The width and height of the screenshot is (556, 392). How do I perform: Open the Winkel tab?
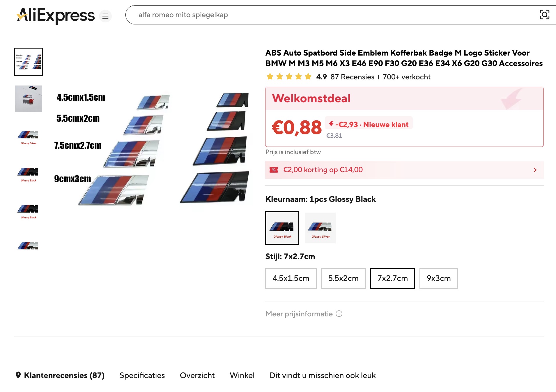click(242, 375)
